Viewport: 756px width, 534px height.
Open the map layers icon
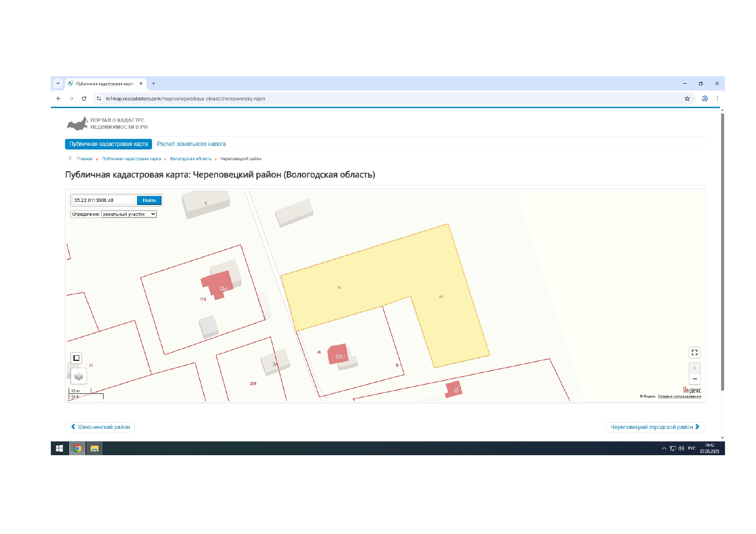(x=78, y=376)
